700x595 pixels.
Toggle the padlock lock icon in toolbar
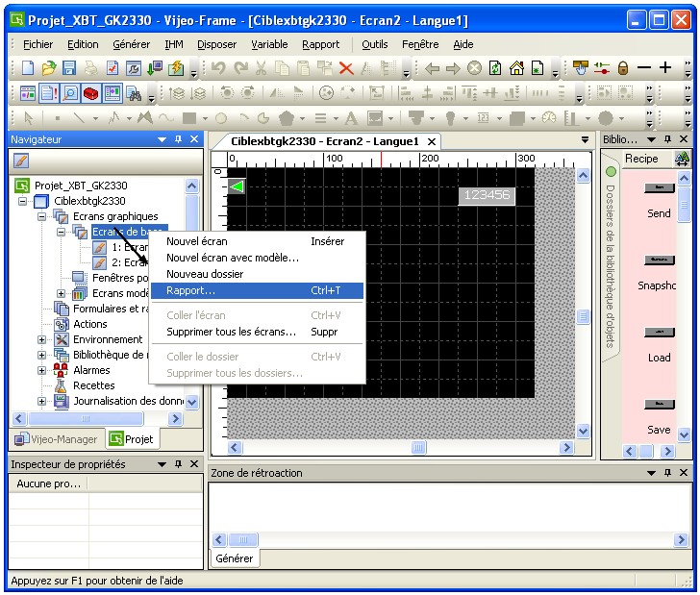[x=623, y=68]
